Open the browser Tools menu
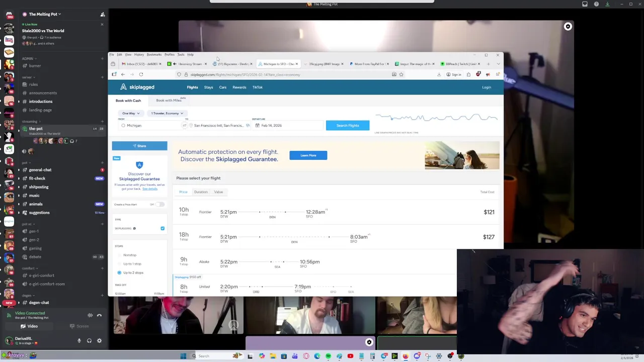This screenshot has height=362, width=644. (x=181, y=54)
